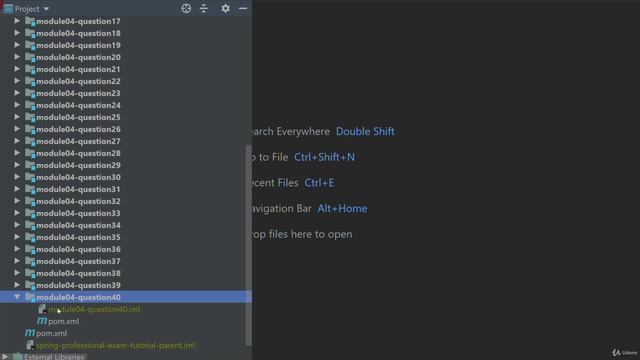
Task: Click module04-question30 folder icon
Action: (30, 177)
